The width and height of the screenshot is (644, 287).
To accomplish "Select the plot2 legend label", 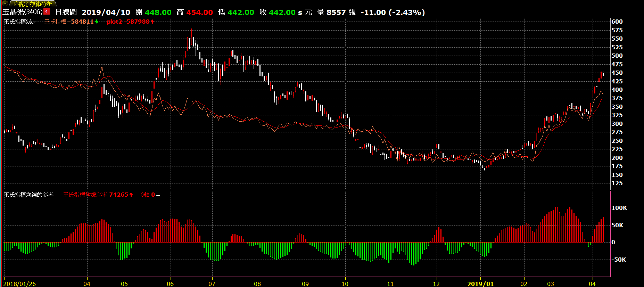I will click(x=114, y=22).
